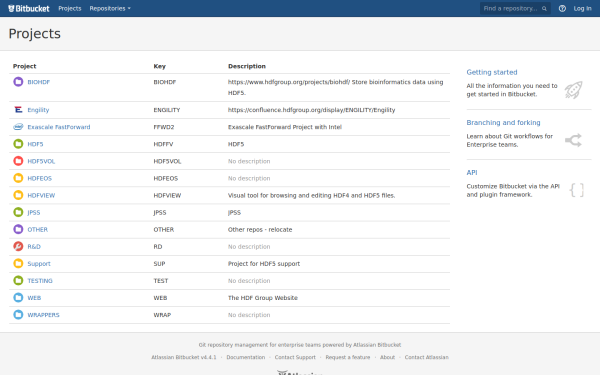Open the Support project link
The image size is (600, 375).
click(39, 264)
